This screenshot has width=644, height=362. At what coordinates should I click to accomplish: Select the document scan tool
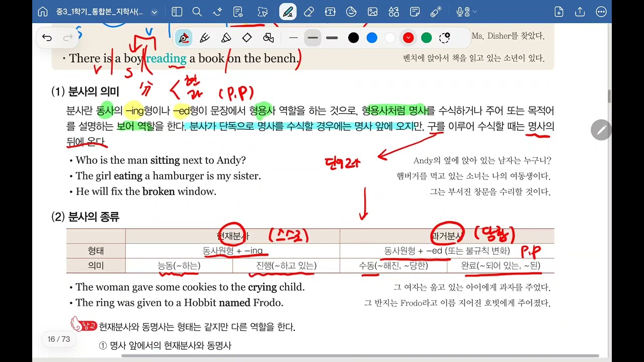tap(238, 12)
